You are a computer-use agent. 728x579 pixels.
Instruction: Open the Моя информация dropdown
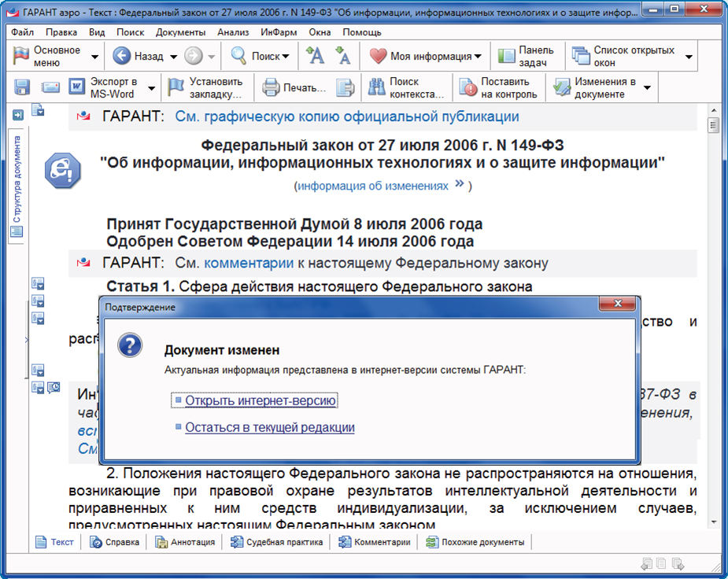coord(426,56)
